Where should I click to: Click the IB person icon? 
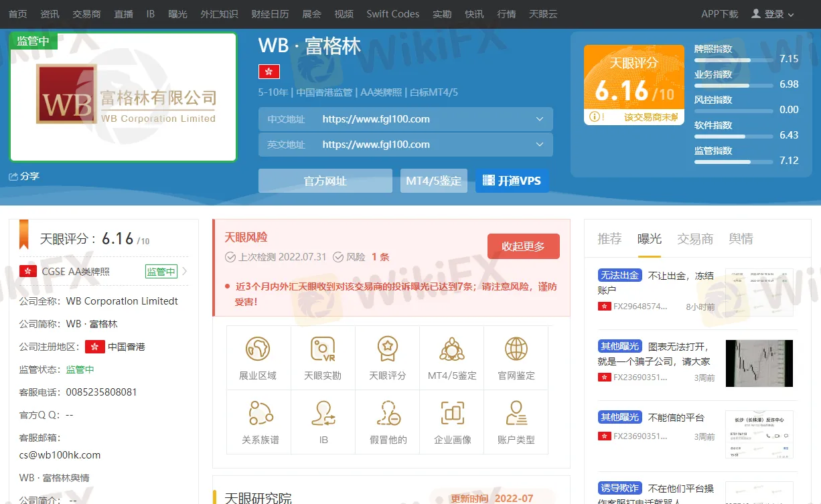(323, 413)
